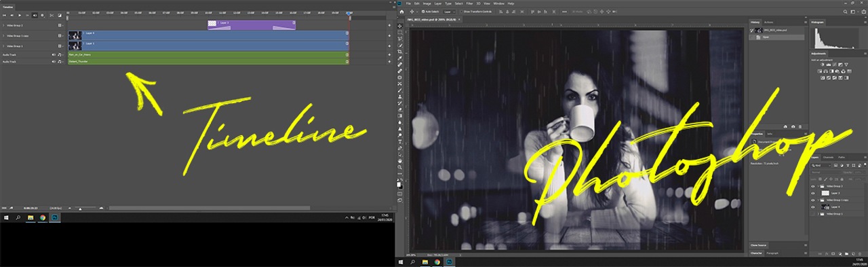Screen dimensions: 868x267
Task: Select the Rain_on_Car audio clip
Action: (208, 54)
